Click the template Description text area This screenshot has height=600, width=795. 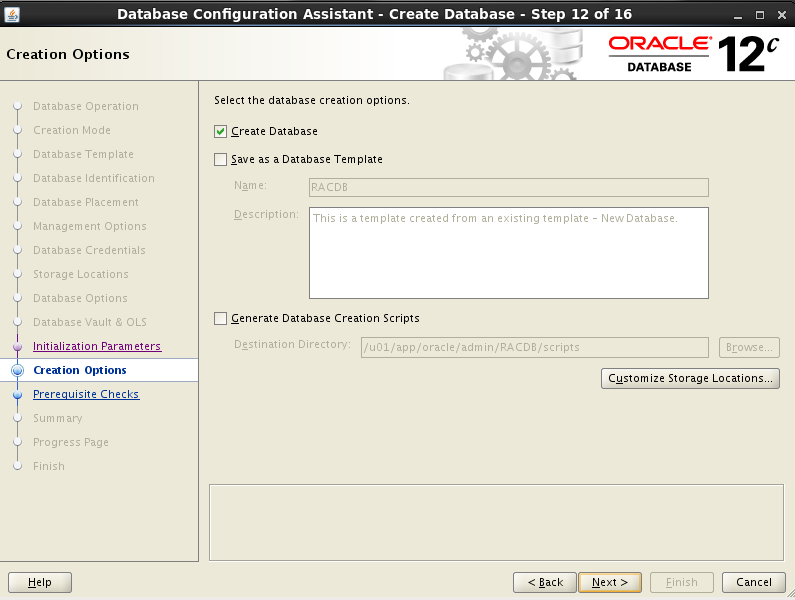point(509,253)
